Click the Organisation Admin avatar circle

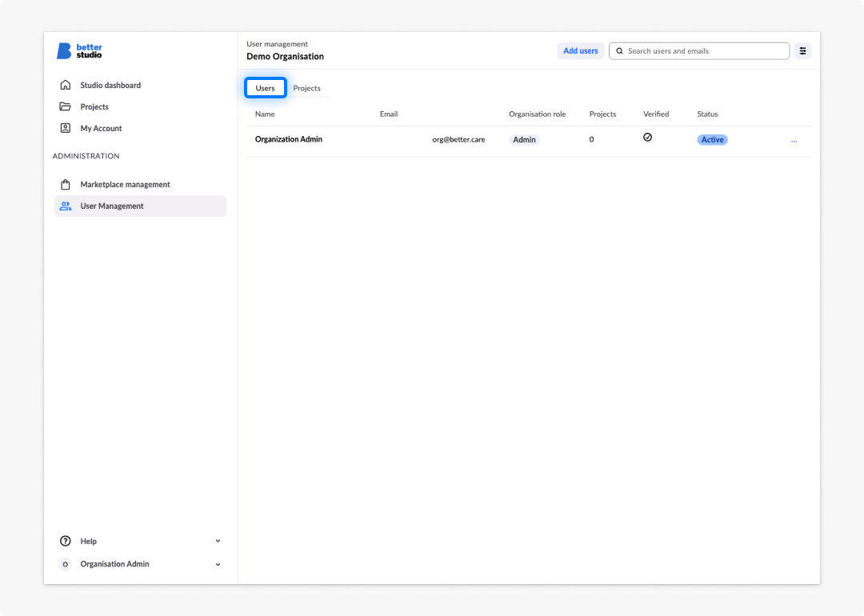click(x=66, y=564)
